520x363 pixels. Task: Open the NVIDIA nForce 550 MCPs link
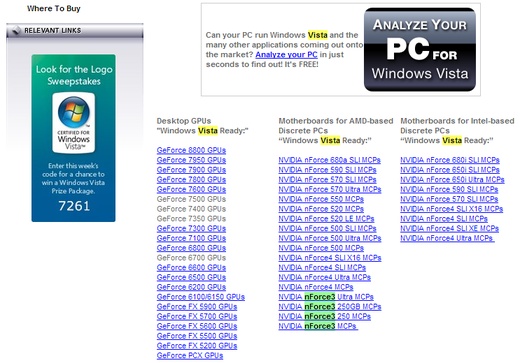point(321,199)
